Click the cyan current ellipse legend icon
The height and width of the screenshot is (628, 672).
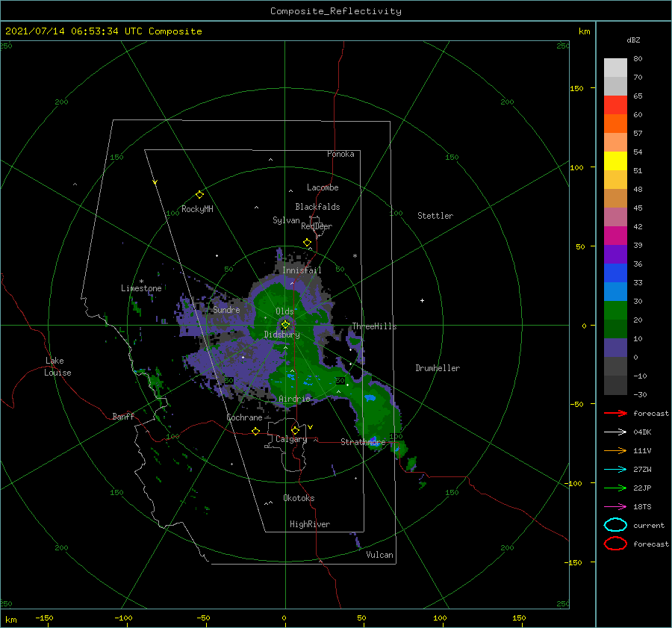[x=615, y=525]
